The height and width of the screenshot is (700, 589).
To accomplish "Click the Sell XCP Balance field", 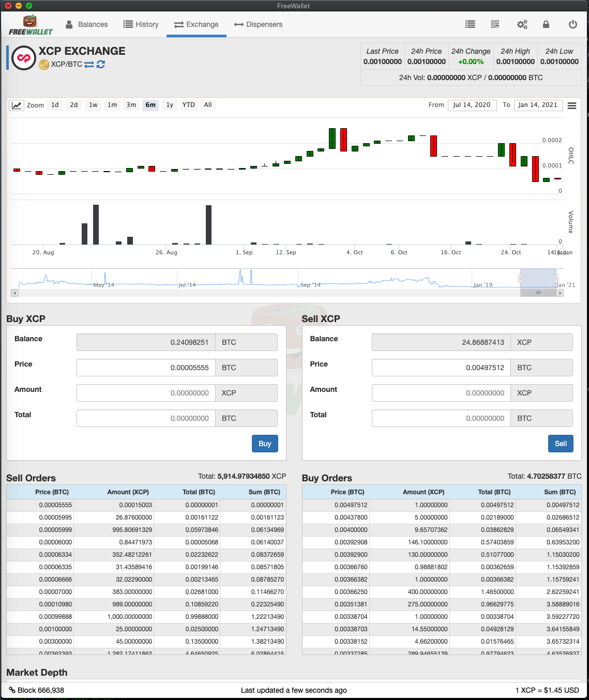I will point(441,342).
